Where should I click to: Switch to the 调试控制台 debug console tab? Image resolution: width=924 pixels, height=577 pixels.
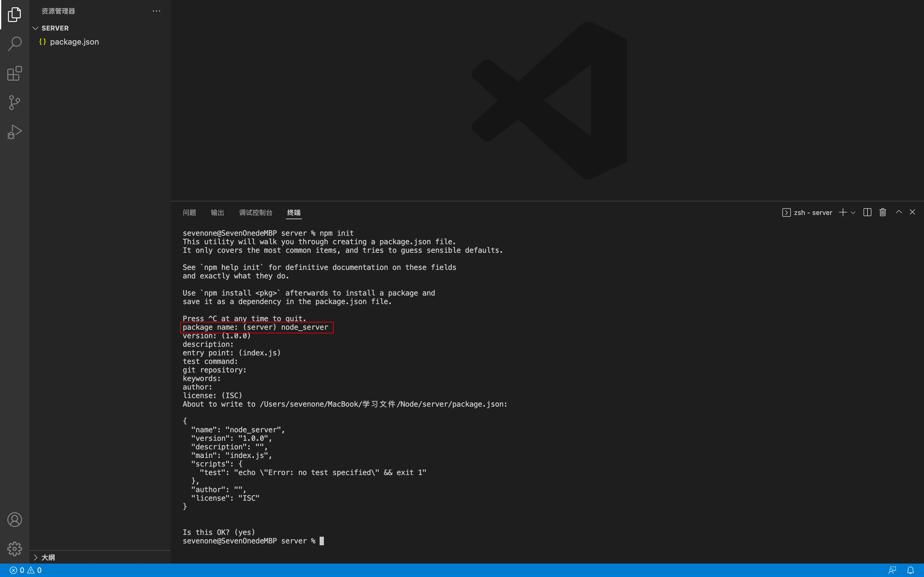[x=255, y=212]
